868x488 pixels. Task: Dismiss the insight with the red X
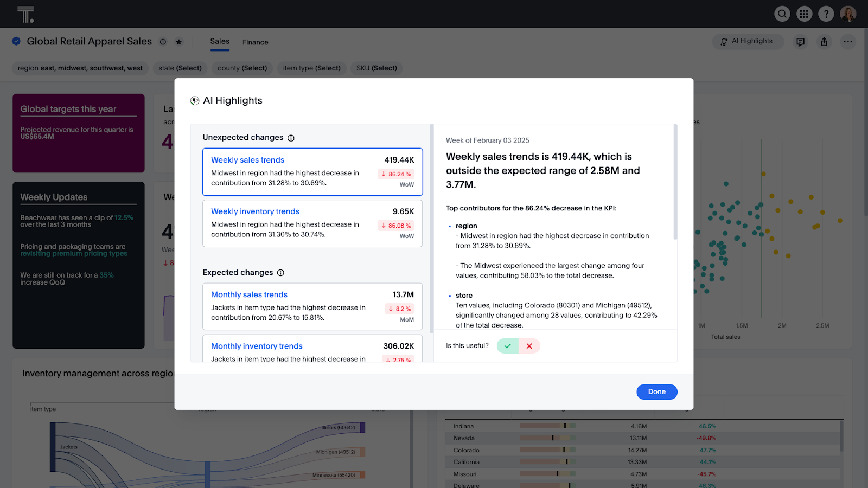pyautogui.click(x=529, y=345)
